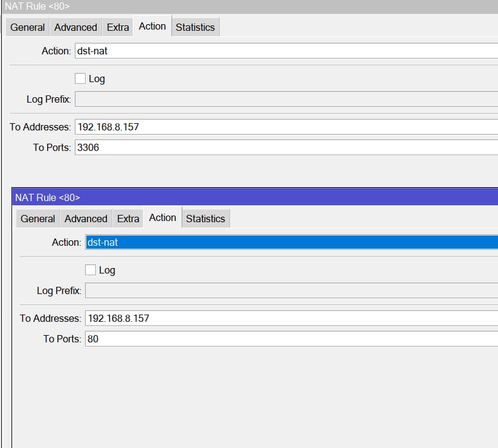Open Advanced tab in upper NAT Rule window
This screenshot has height=448, width=498.
75,27
